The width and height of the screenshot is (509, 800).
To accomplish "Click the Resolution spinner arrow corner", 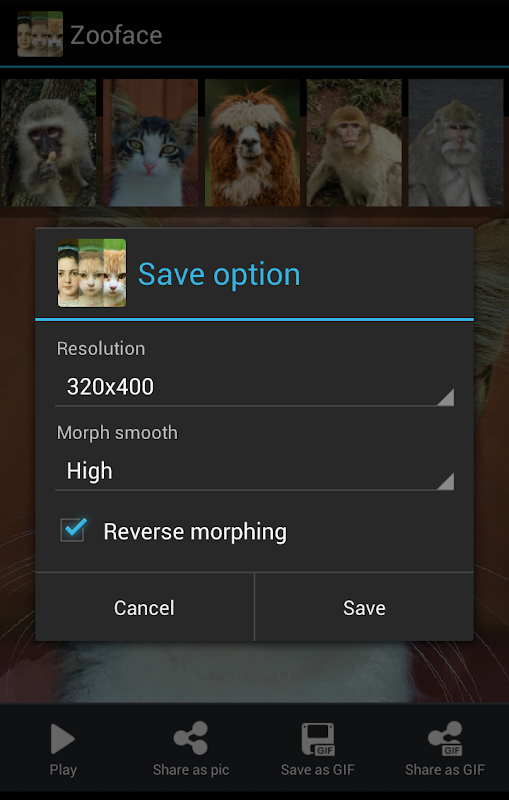I will tap(446, 397).
